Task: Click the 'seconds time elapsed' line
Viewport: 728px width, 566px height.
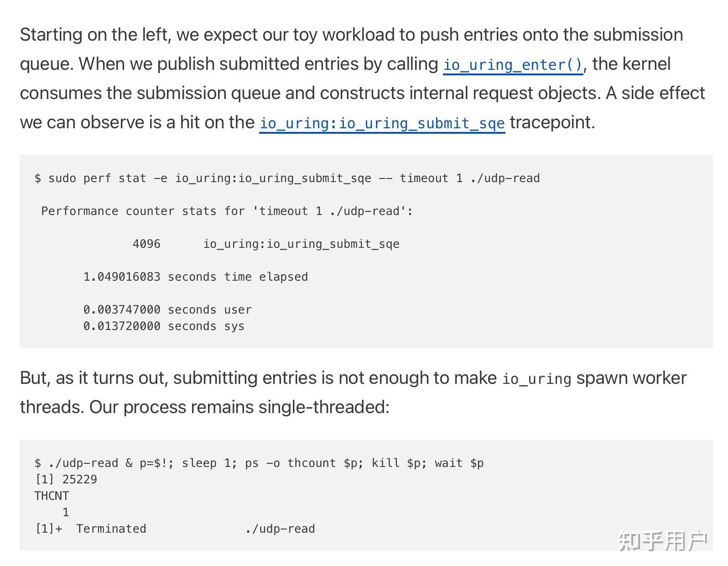Action: click(195, 277)
